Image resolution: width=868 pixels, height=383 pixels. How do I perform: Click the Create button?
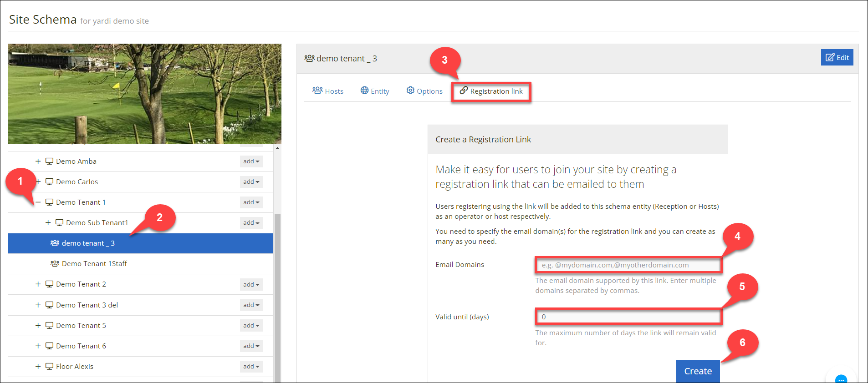tap(698, 371)
